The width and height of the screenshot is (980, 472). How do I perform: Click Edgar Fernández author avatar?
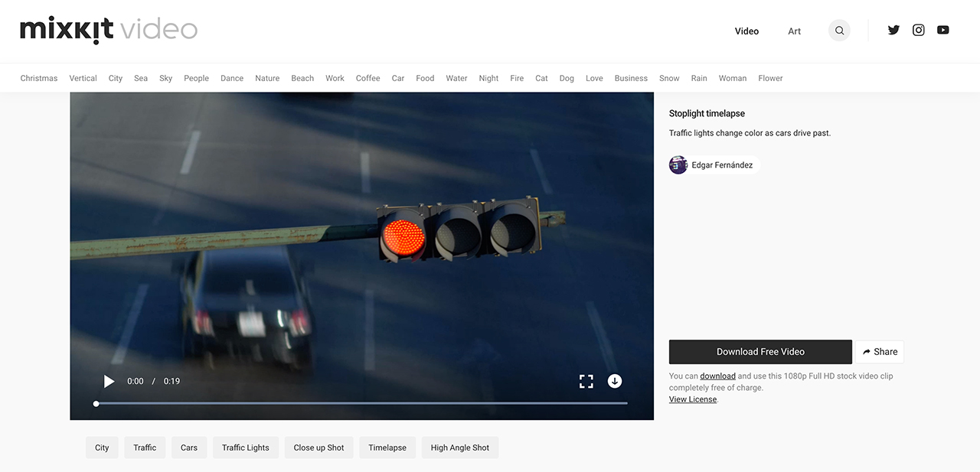click(x=678, y=165)
